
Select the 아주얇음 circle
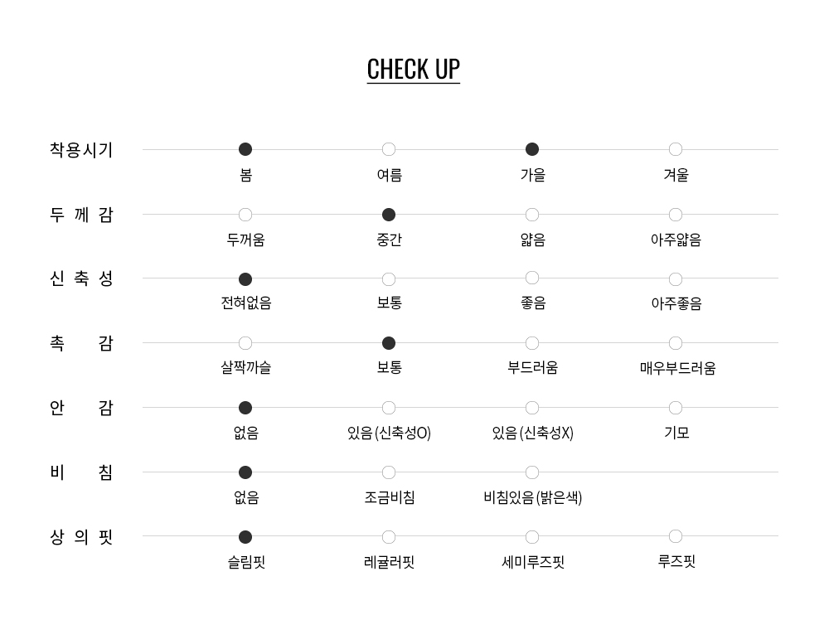676,215
